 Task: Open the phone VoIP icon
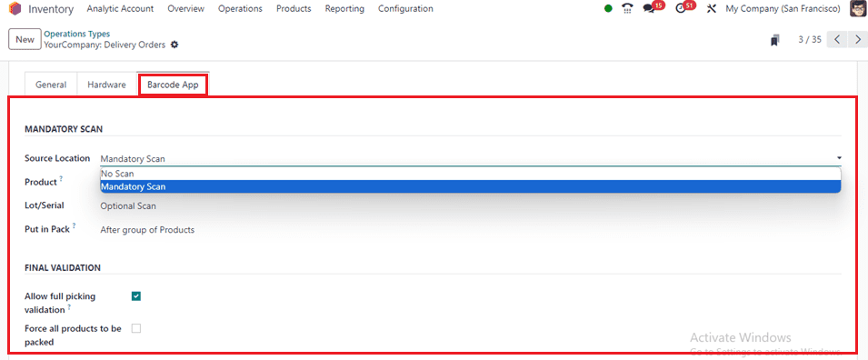click(x=626, y=9)
